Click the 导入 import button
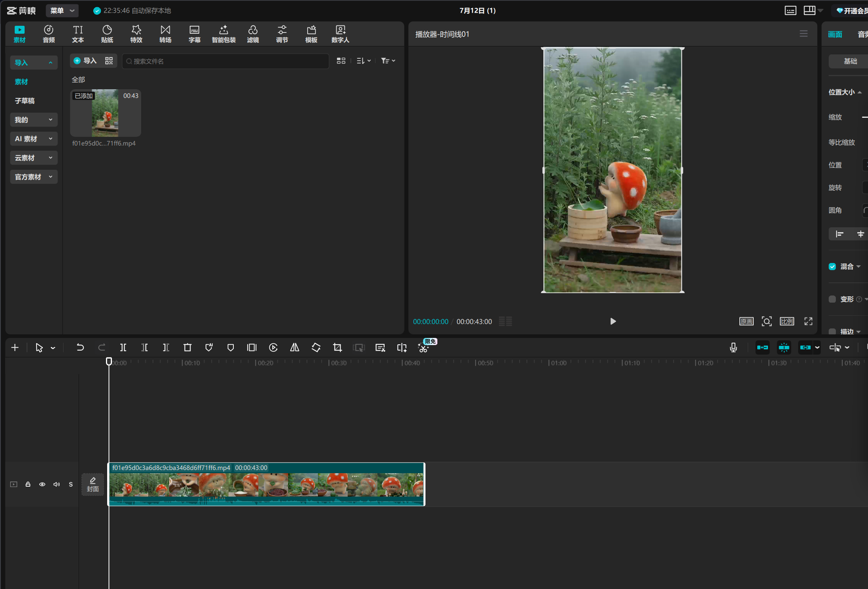 (x=85, y=61)
